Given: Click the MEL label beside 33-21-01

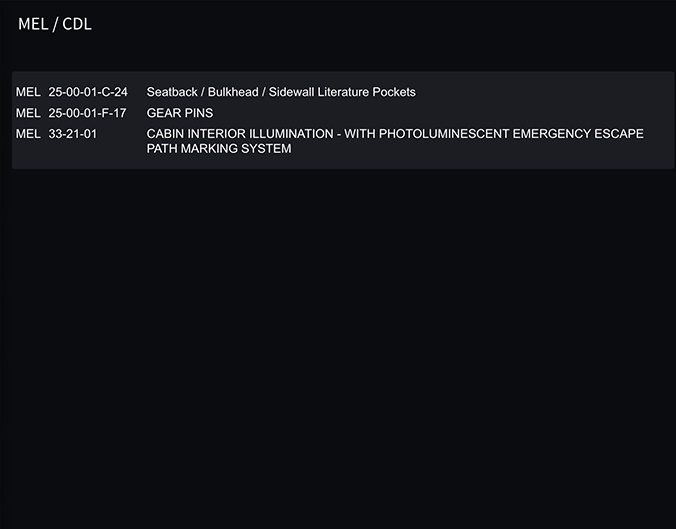Looking at the screenshot, I should coord(28,134).
